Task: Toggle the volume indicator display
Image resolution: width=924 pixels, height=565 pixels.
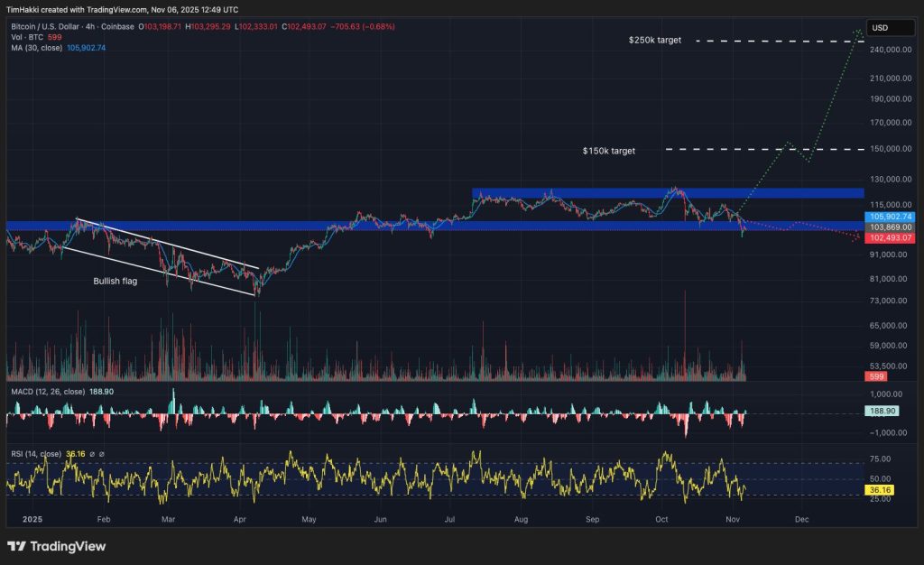Action: (x=72, y=40)
